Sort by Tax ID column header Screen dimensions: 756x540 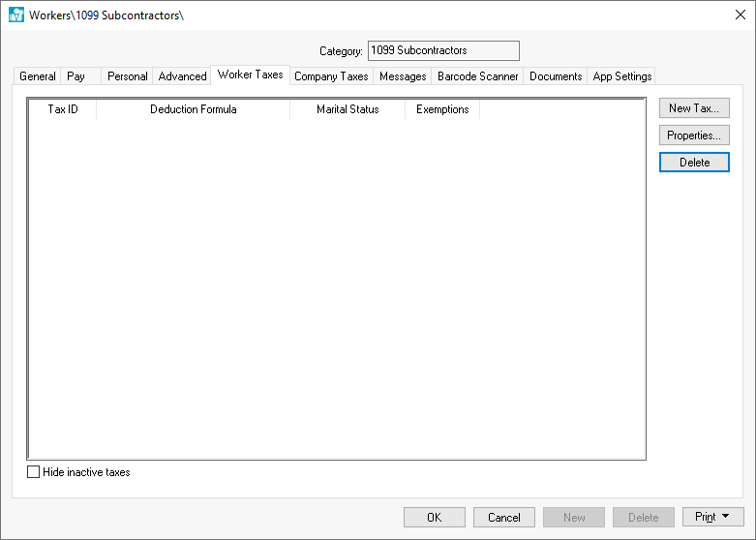(x=63, y=109)
